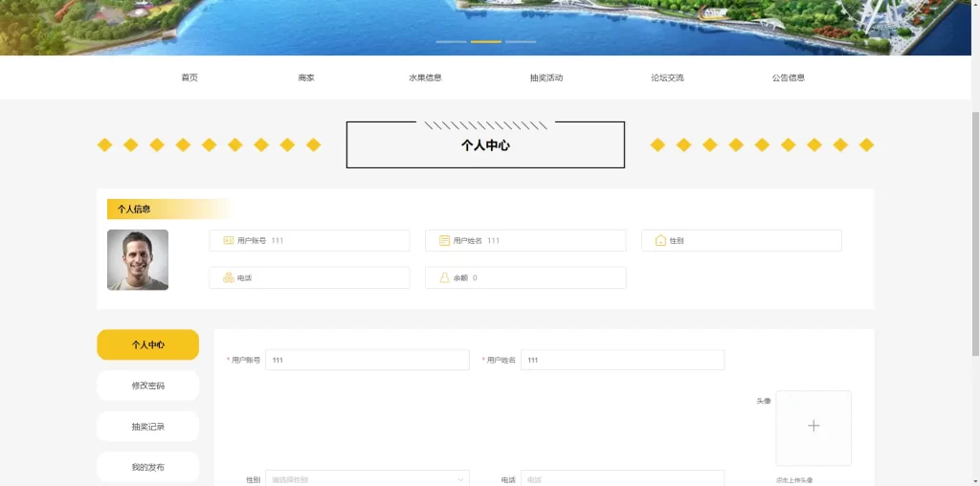Select the third carousel indicator
The image size is (980, 486).
[x=521, y=42]
